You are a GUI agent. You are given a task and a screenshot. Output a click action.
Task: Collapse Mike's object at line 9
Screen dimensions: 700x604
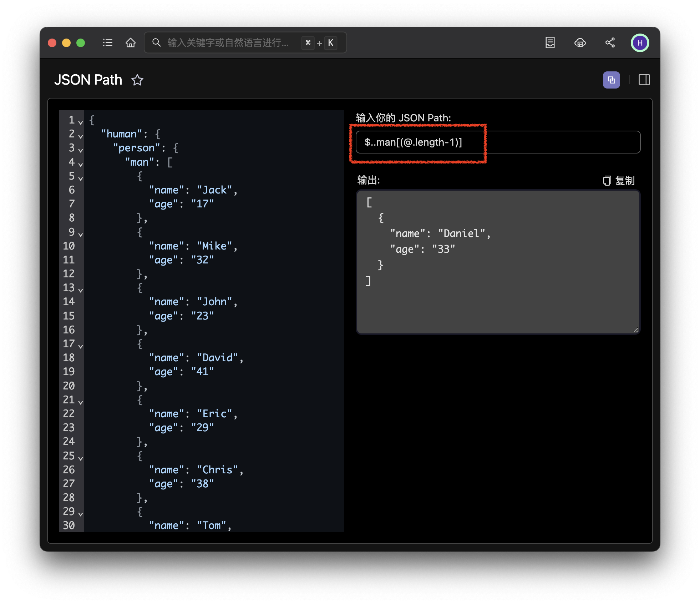click(81, 234)
